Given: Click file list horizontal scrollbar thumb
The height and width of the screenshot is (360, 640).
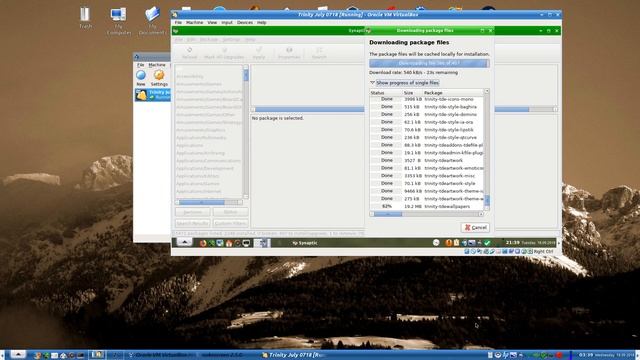Looking at the screenshot, I should click(388, 214).
